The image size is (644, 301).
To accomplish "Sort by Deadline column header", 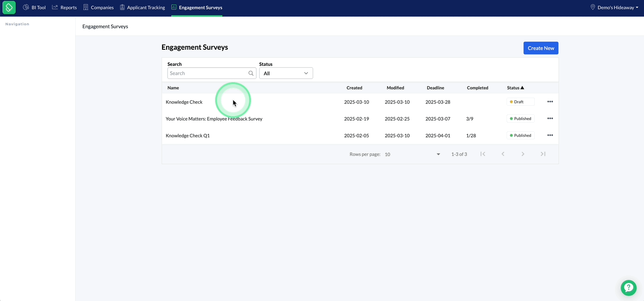I will pos(435,88).
